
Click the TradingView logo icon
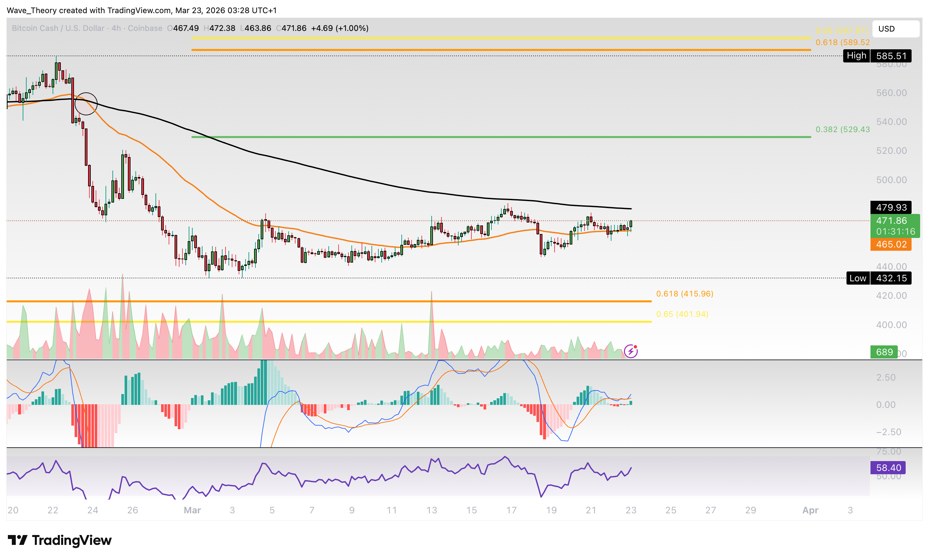pos(17,540)
